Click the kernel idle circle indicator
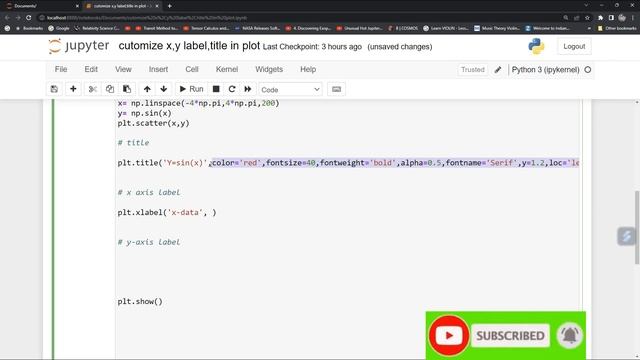The height and width of the screenshot is (360, 640). (x=588, y=70)
